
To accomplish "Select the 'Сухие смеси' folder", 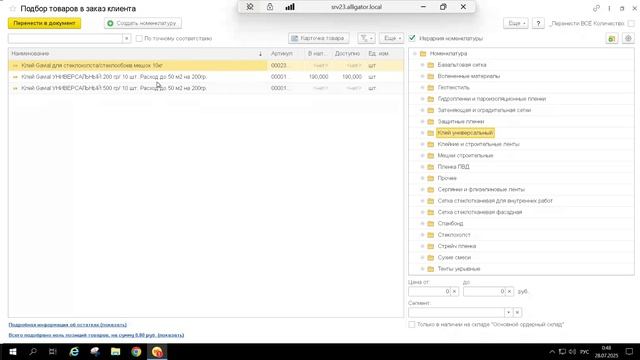I will coord(454,258).
